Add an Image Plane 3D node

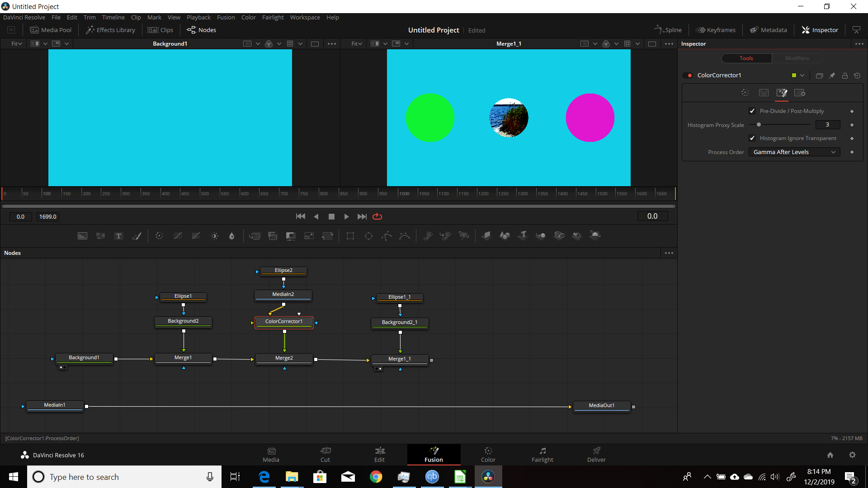pyautogui.click(x=486, y=235)
